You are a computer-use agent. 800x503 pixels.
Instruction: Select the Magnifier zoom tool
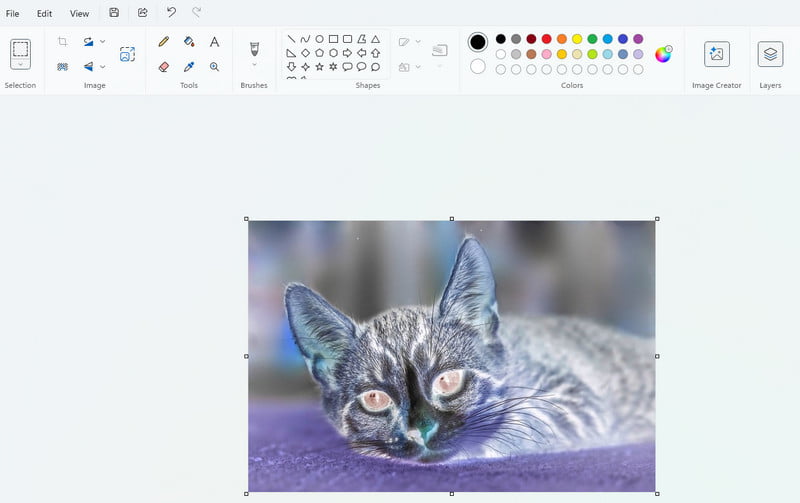point(214,67)
